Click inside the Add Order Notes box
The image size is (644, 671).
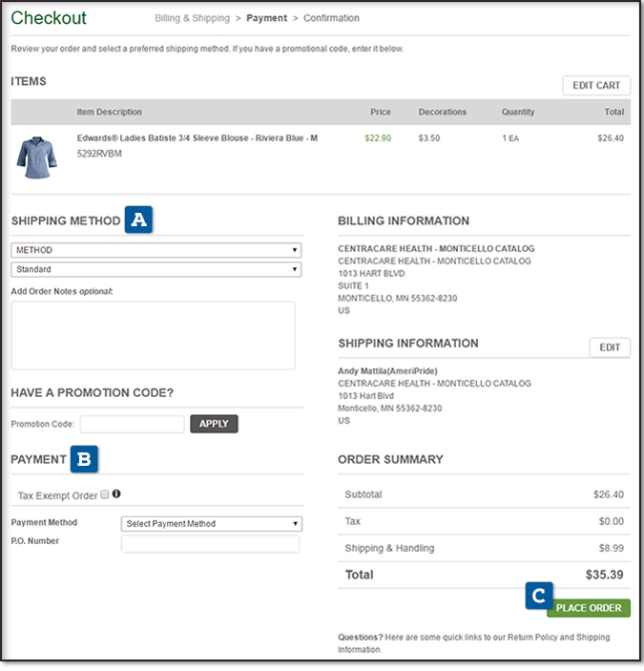pos(153,335)
